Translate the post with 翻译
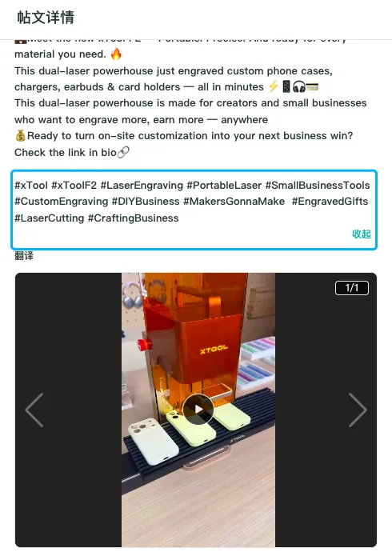Viewport: 392px width, 560px height. (x=24, y=256)
